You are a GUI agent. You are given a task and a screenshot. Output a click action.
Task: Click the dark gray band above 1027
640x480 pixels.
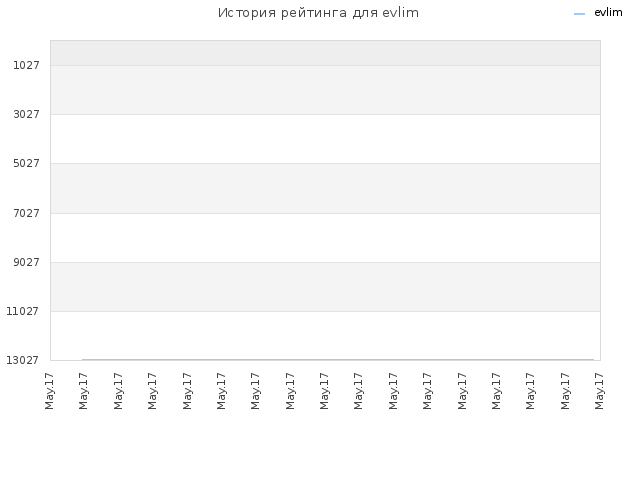pos(325,53)
